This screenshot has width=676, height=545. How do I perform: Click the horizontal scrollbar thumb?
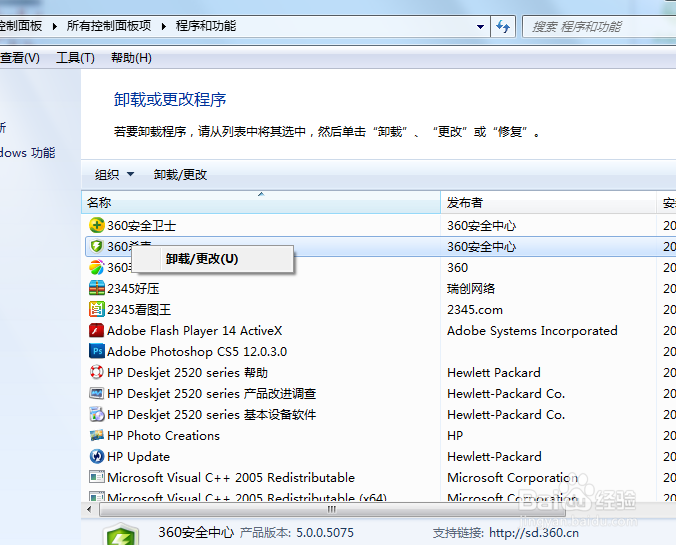(x=332, y=510)
